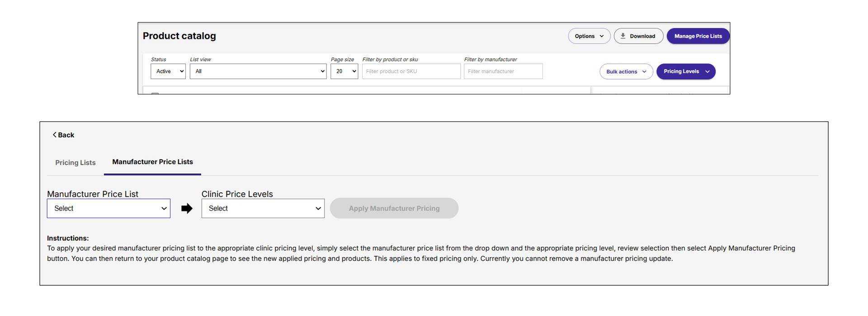The width and height of the screenshot is (868, 316).
Task: Go Back using the back link
Action: [63, 135]
